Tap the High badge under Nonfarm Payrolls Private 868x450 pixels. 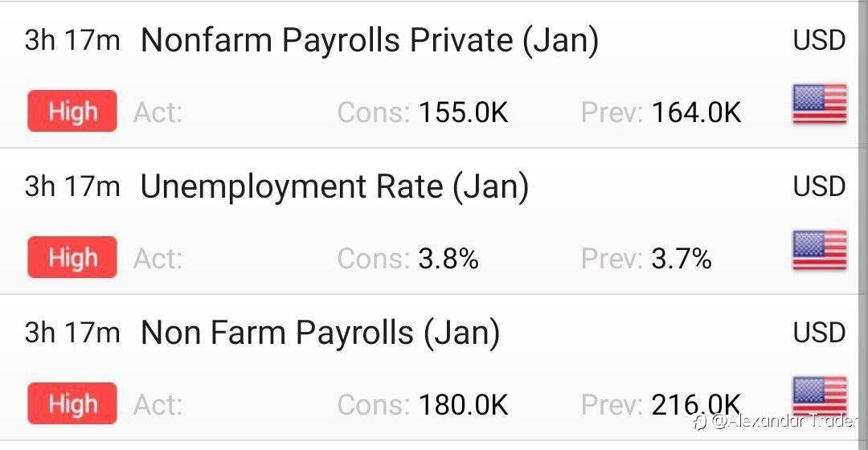(x=72, y=111)
